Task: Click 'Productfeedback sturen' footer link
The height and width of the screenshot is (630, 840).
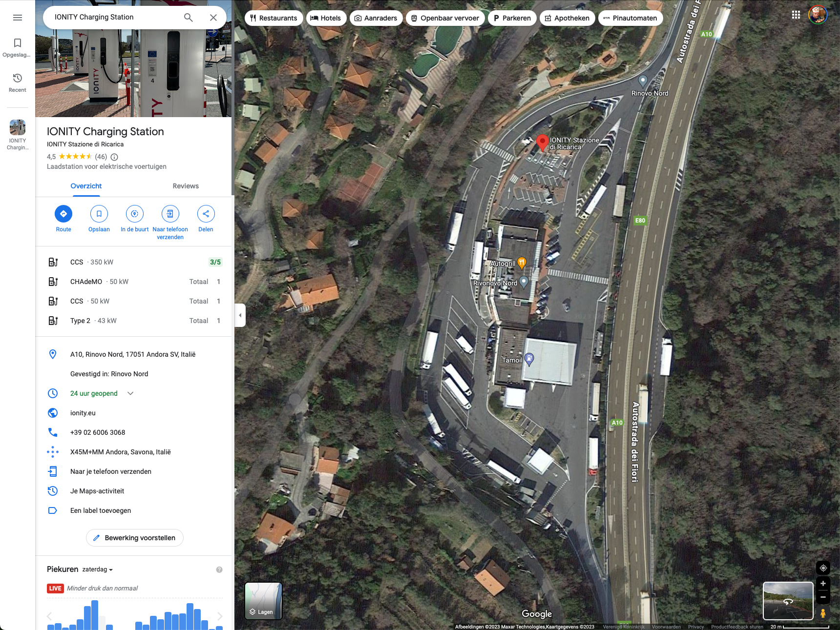Action: coord(737,627)
